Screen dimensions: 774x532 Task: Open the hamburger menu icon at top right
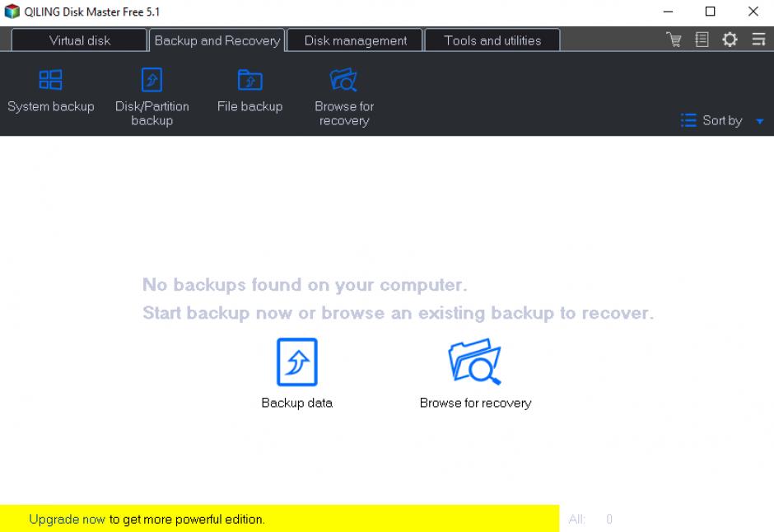pos(758,40)
